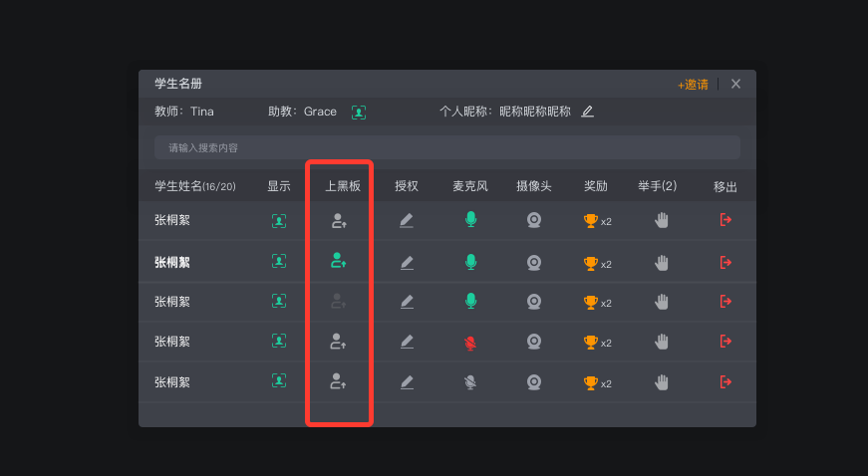Screen dimensions: 868x476
Task: Click the 授权 column header
Action: pos(407,186)
